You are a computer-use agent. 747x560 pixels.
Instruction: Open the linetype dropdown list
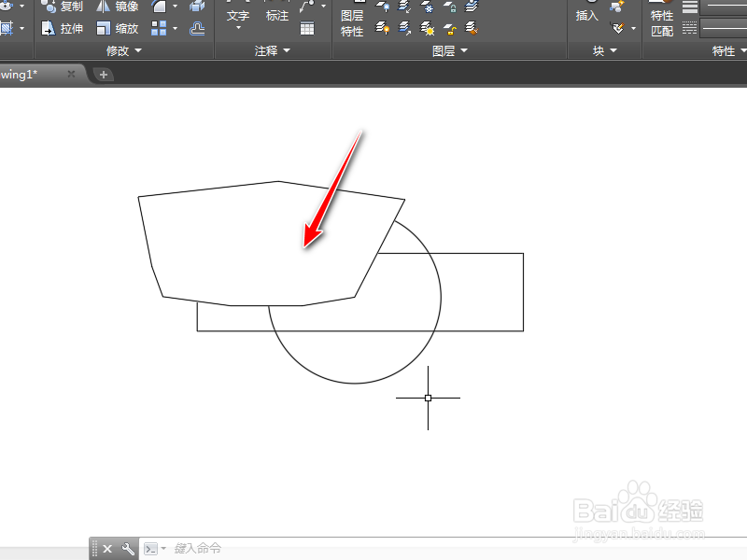723,28
